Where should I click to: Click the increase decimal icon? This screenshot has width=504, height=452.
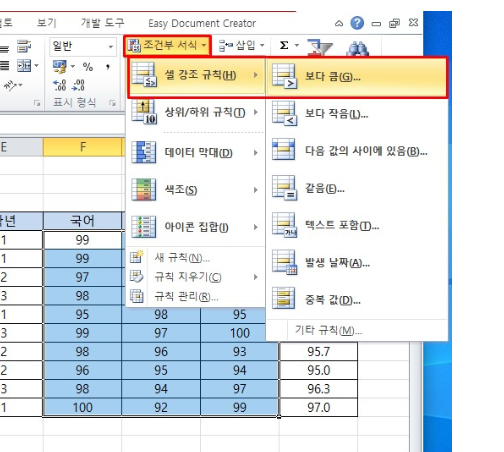[x=60, y=85]
